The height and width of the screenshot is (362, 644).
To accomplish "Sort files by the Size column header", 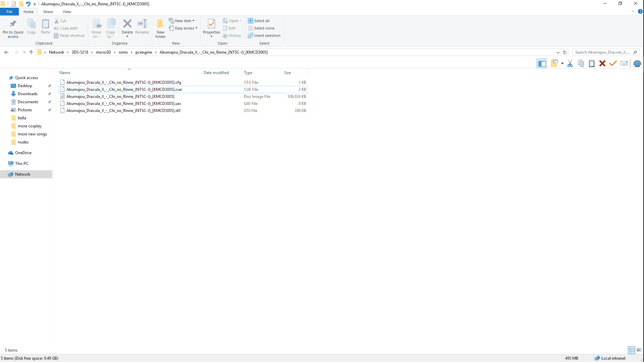I will (x=295, y=73).
